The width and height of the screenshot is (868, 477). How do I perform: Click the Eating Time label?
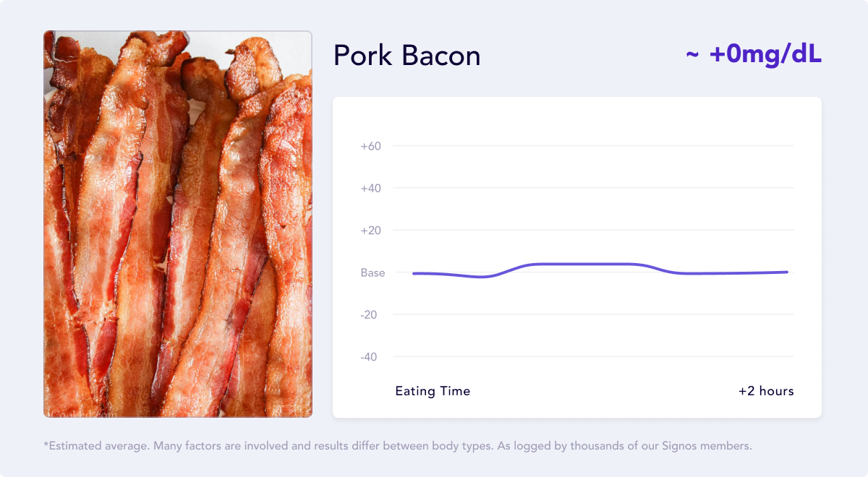433,391
